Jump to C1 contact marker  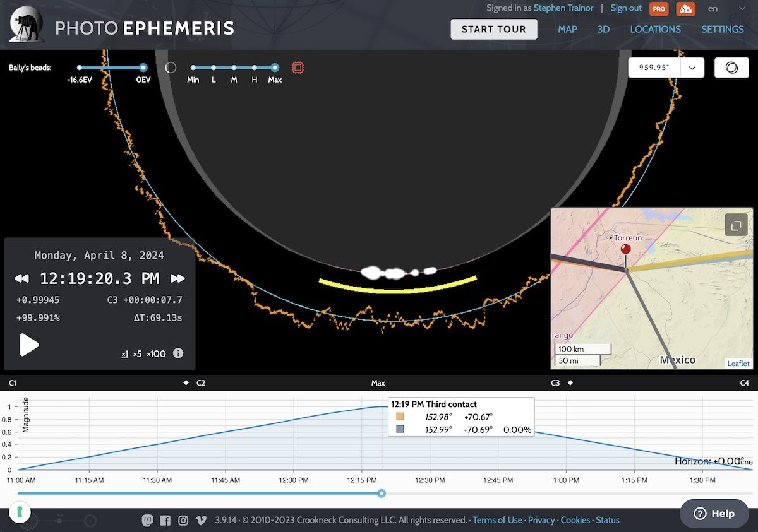13,383
